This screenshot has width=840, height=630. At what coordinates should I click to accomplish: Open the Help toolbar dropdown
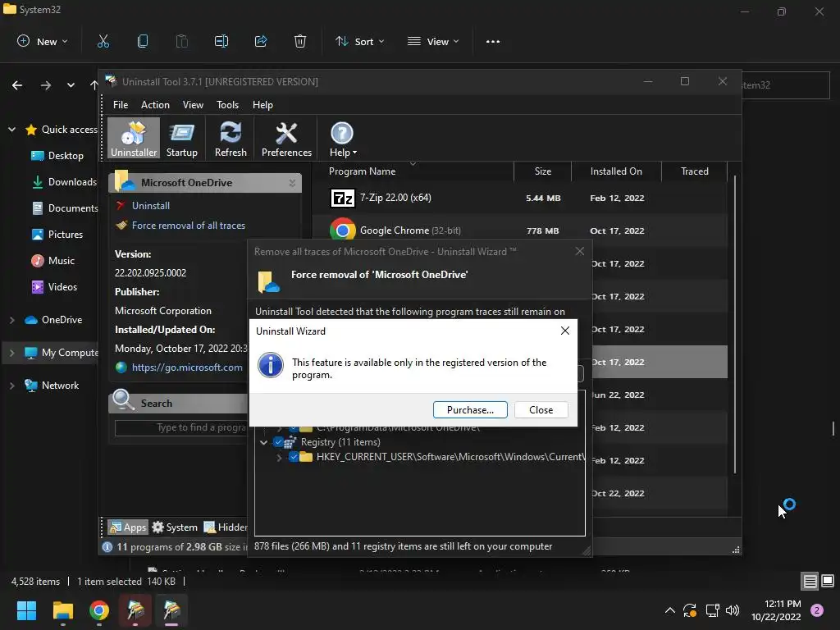click(x=342, y=139)
